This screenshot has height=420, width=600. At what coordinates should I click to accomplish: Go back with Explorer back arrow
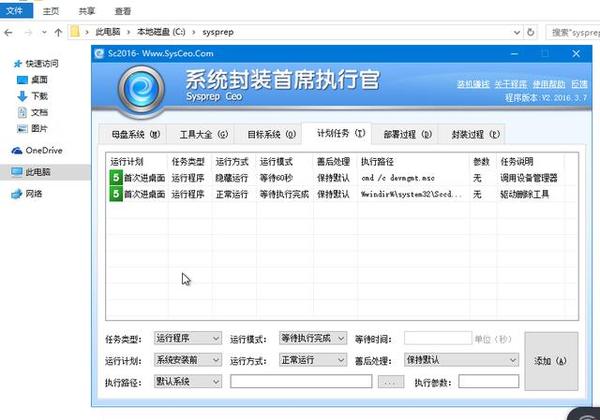[x=8, y=33]
